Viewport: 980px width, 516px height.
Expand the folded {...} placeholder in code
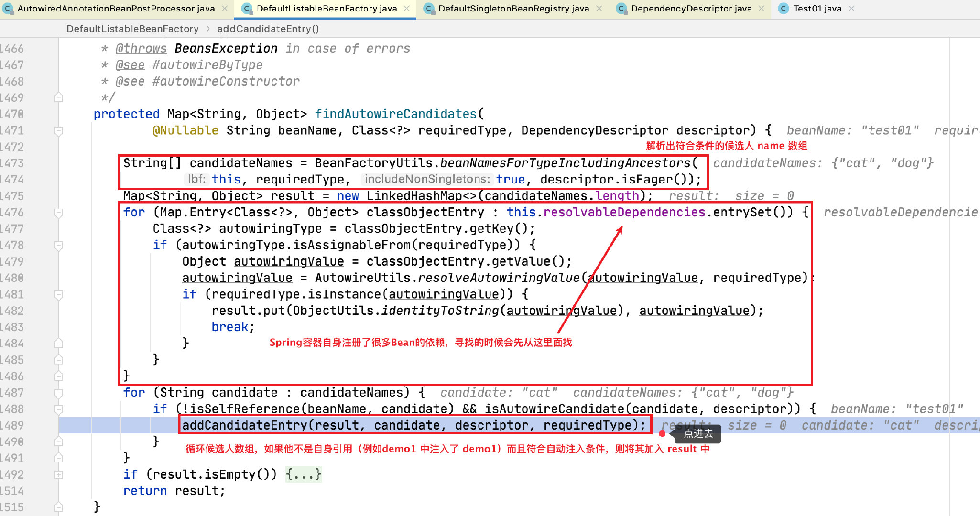pos(304,474)
